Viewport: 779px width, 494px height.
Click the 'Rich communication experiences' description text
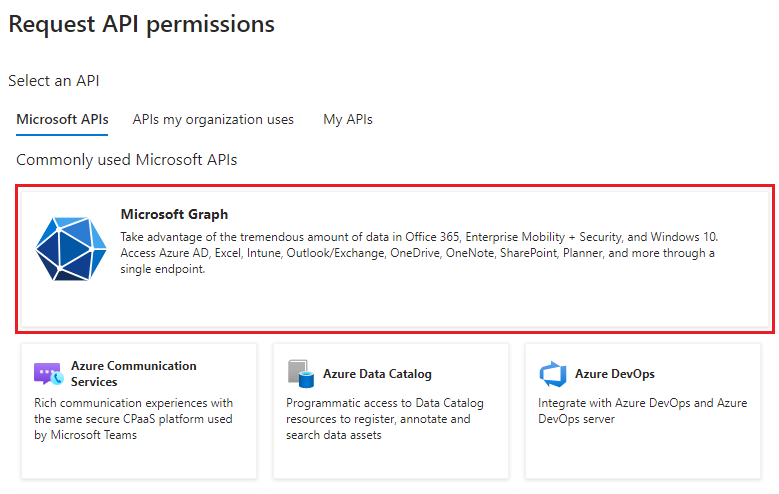133,419
